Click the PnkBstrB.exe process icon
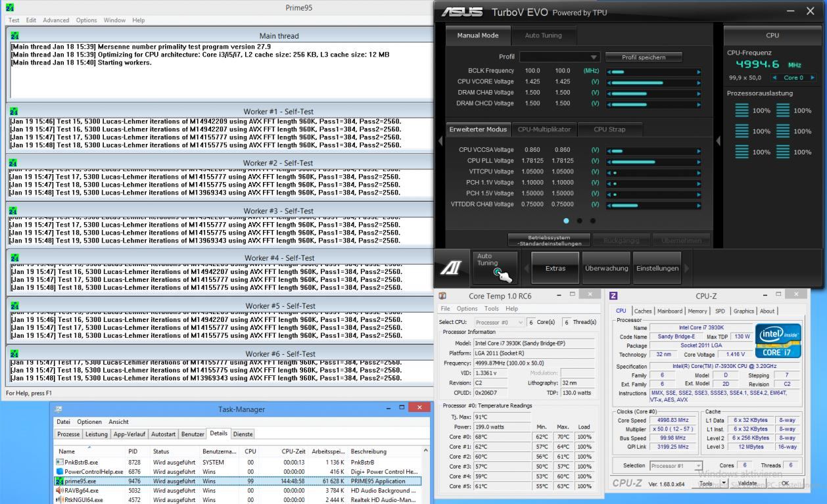 coord(60,462)
